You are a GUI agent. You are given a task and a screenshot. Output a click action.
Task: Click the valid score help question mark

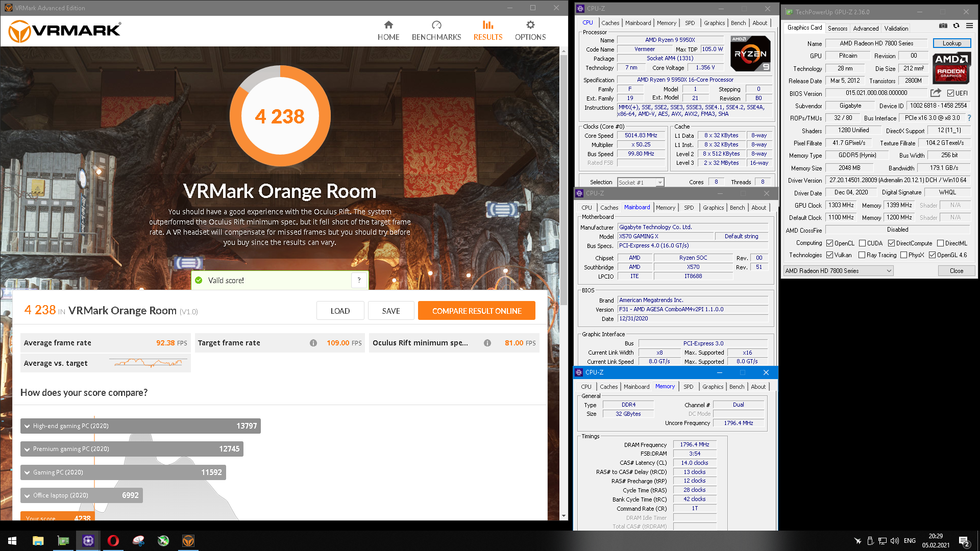359,280
